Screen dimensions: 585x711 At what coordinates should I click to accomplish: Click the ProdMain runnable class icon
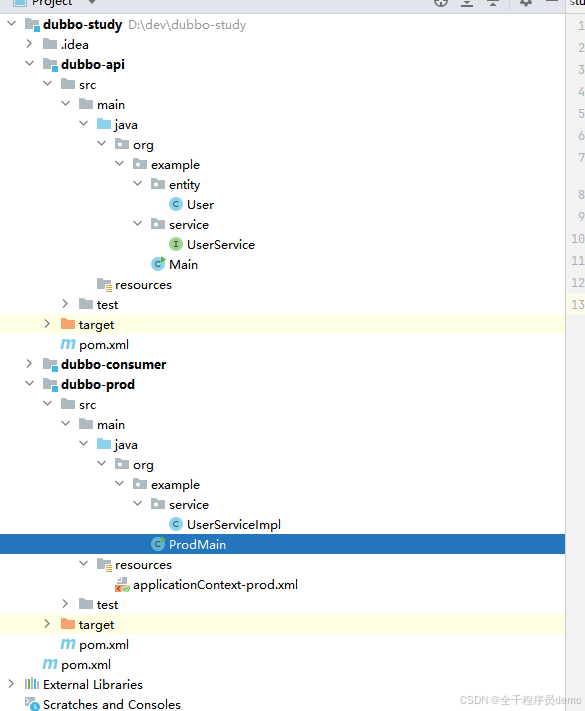pos(158,544)
